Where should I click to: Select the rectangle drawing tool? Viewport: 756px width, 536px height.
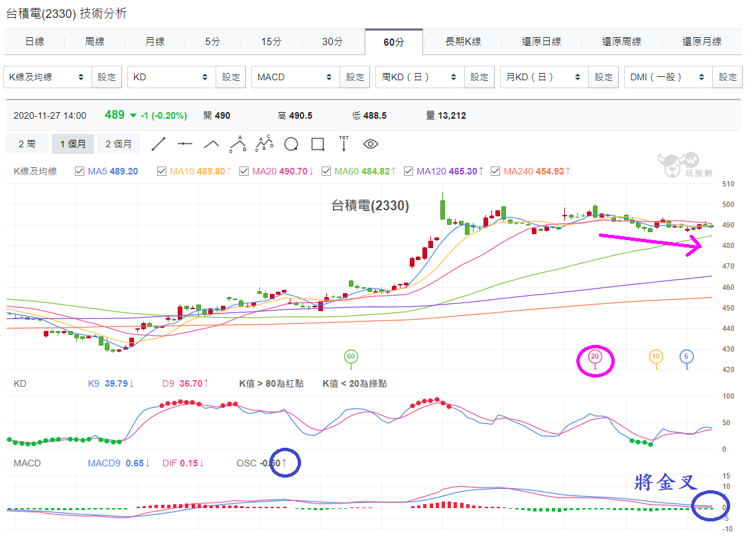(x=318, y=144)
